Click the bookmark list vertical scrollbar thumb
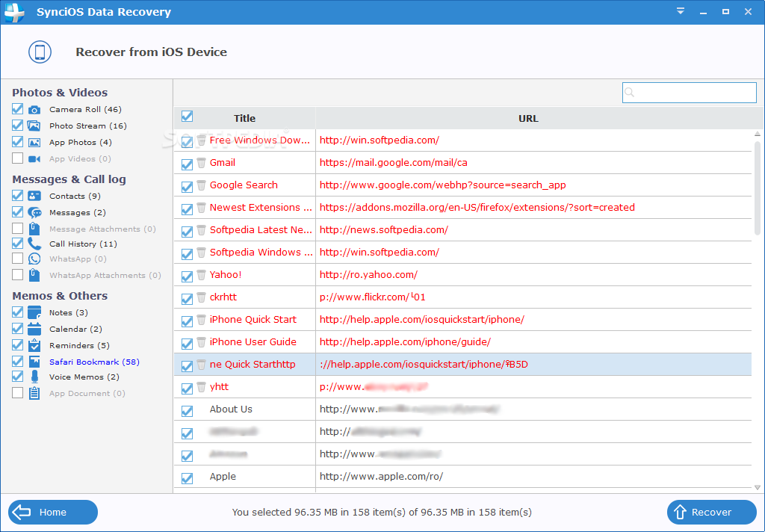Viewport: 765px width, 532px height. 758,188
